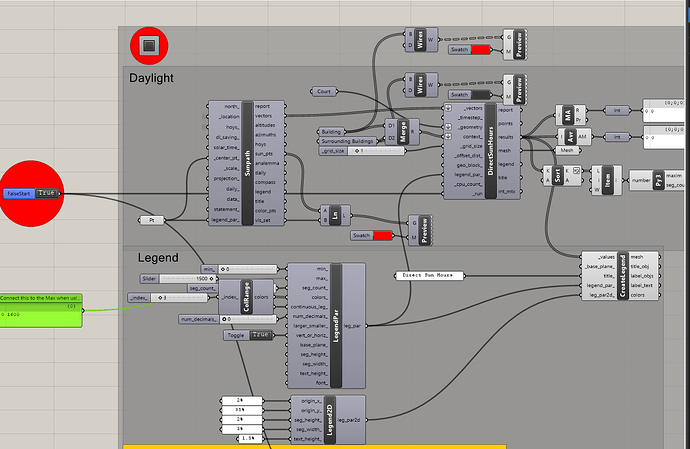Viewport: 690px width, 449px height.
Task: Select the seg_count_ parameter
Action: click(203, 288)
